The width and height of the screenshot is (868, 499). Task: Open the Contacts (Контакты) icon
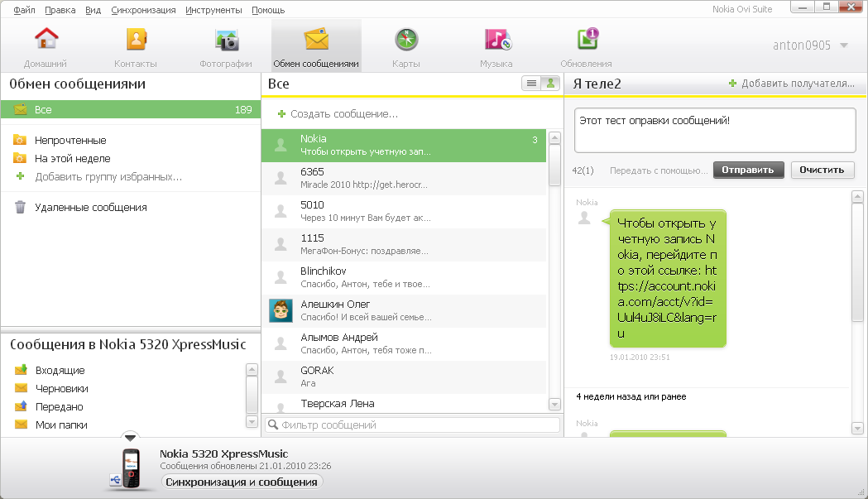pos(136,40)
